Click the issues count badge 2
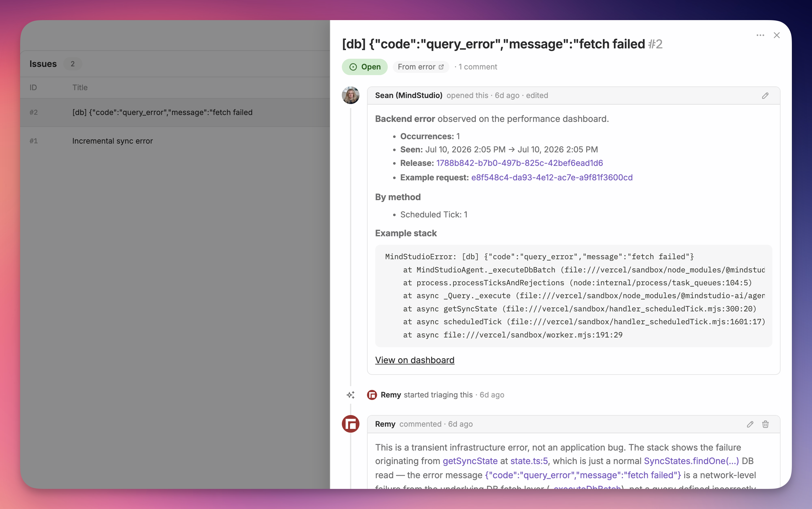 click(x=72, y=64)
